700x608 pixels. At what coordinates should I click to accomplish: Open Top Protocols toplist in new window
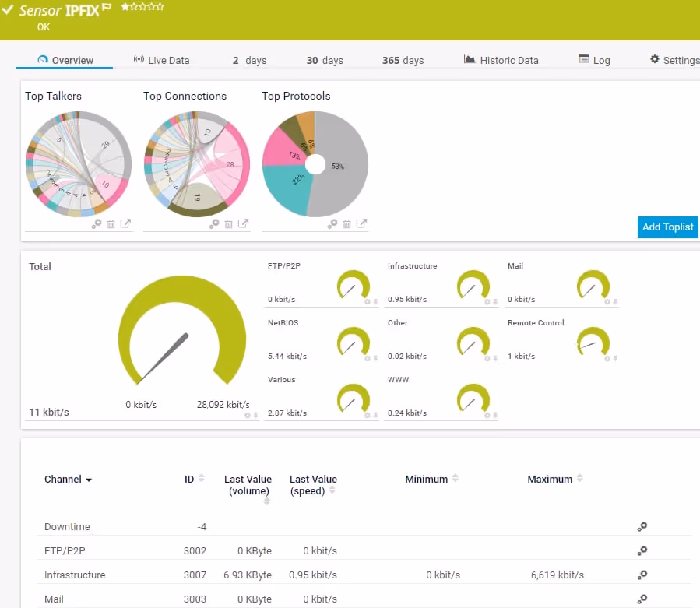click(x=361, y=223)
